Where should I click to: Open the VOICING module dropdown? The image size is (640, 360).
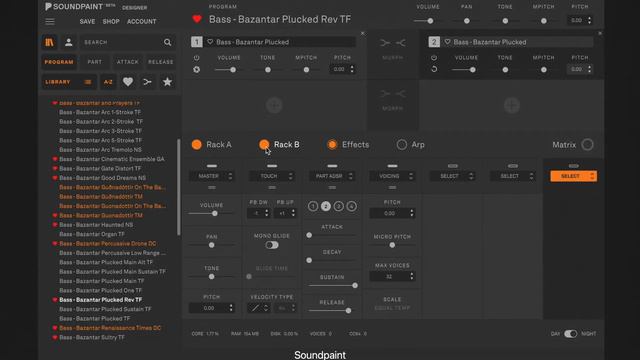pos(392,176)
